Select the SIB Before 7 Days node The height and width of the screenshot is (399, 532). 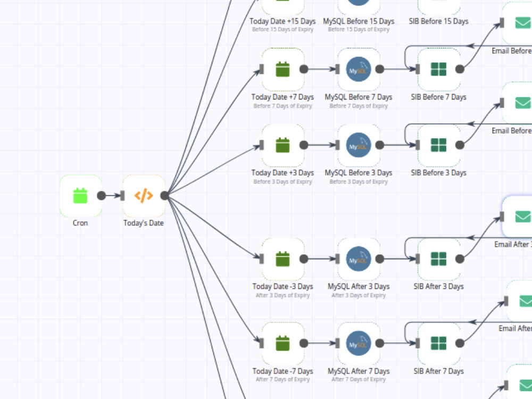pos(439,69)
